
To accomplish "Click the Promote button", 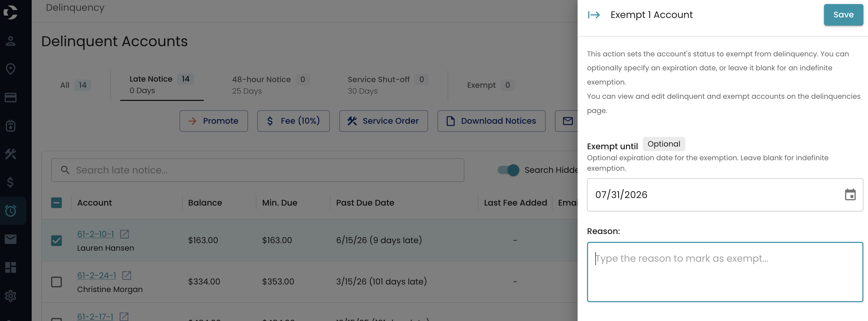I will pos(214,121).
